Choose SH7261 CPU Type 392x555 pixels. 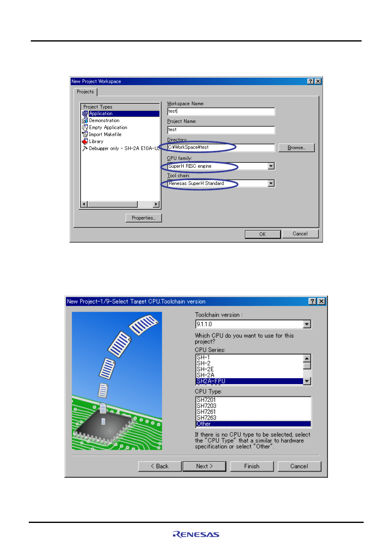pos(253,412)
